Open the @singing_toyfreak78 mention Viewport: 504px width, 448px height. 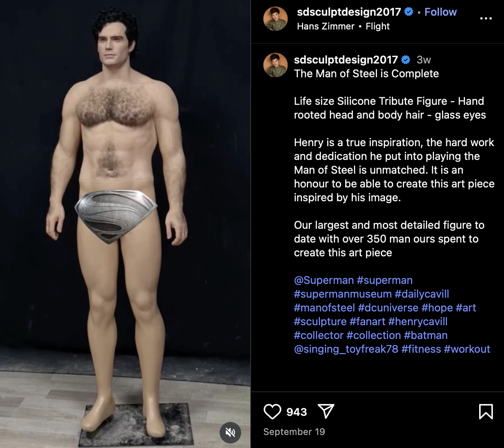click(346, 349)
